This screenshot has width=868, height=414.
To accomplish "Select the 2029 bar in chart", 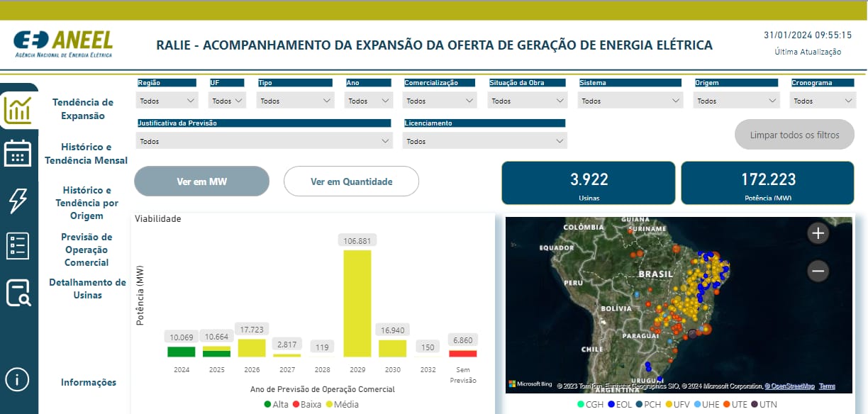I will pyautogui.click(x=357, y=303).
